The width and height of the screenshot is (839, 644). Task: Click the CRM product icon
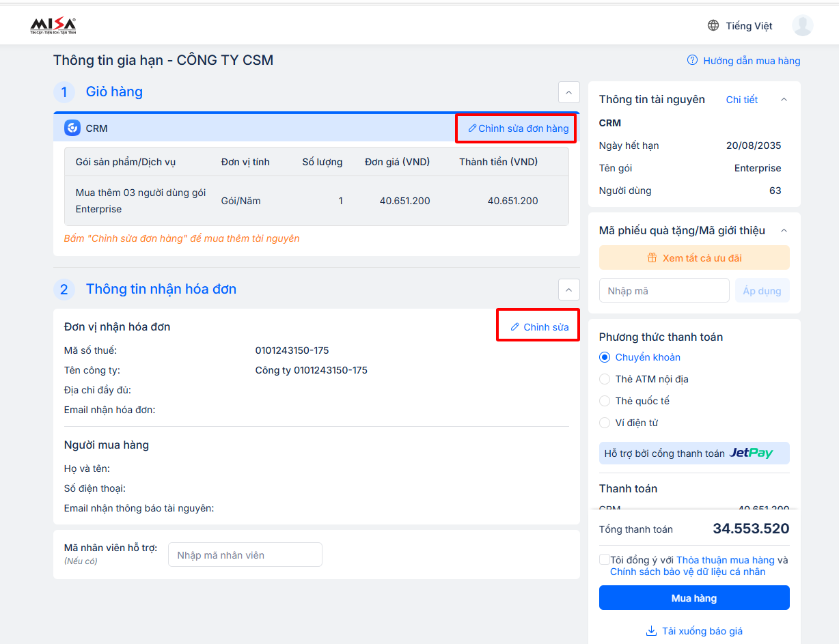point(72,128)
